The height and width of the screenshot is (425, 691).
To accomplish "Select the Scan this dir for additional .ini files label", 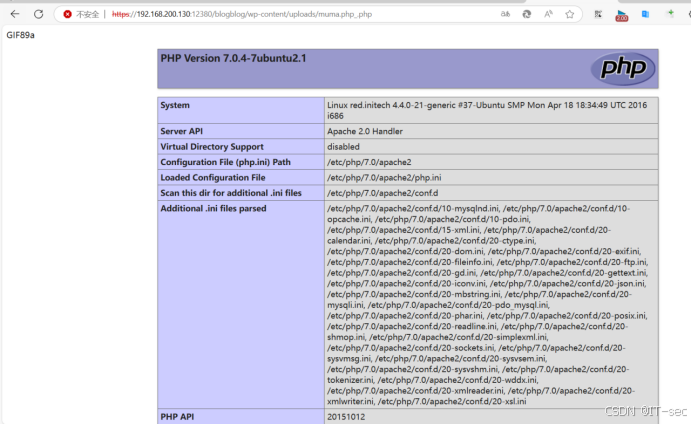I will click(231, 193).
